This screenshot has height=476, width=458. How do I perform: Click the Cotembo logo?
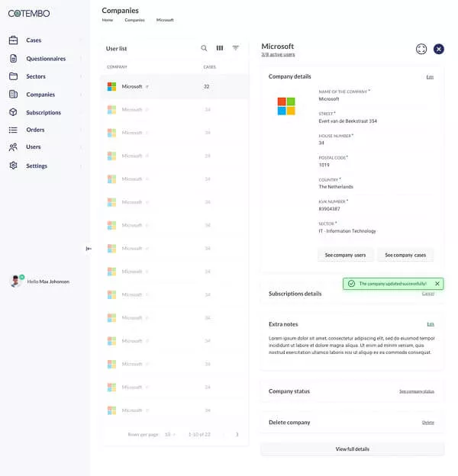coord(29,14)
